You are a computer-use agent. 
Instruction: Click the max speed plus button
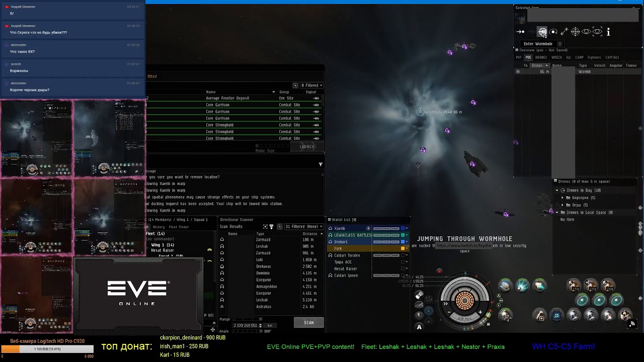pos(480,312)
